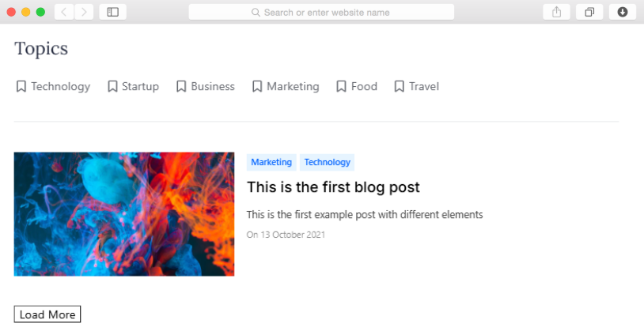Open the Business topic

212,86
